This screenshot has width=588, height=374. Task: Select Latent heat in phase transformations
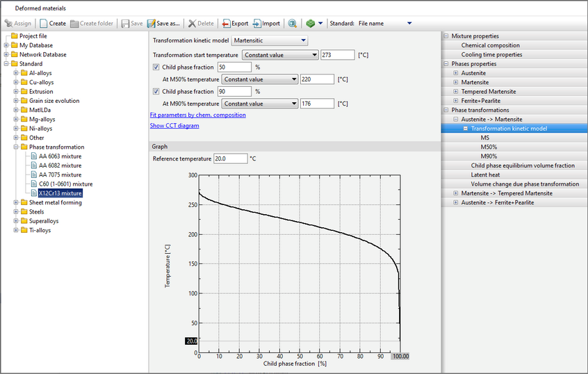485,175
